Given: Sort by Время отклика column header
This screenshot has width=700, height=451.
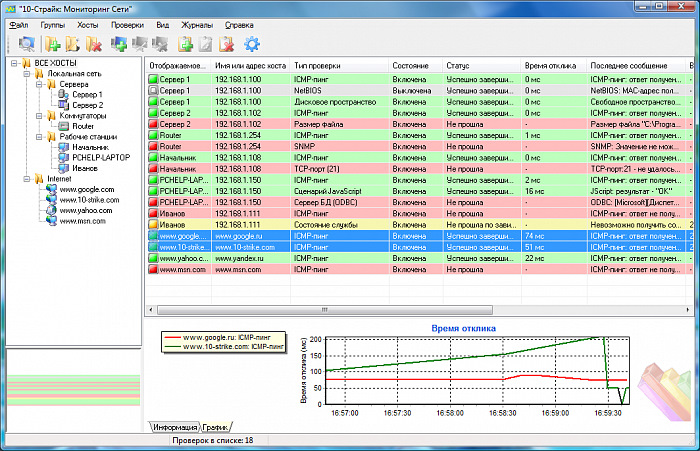Looking at the screenshot, I should click(550, 65).
